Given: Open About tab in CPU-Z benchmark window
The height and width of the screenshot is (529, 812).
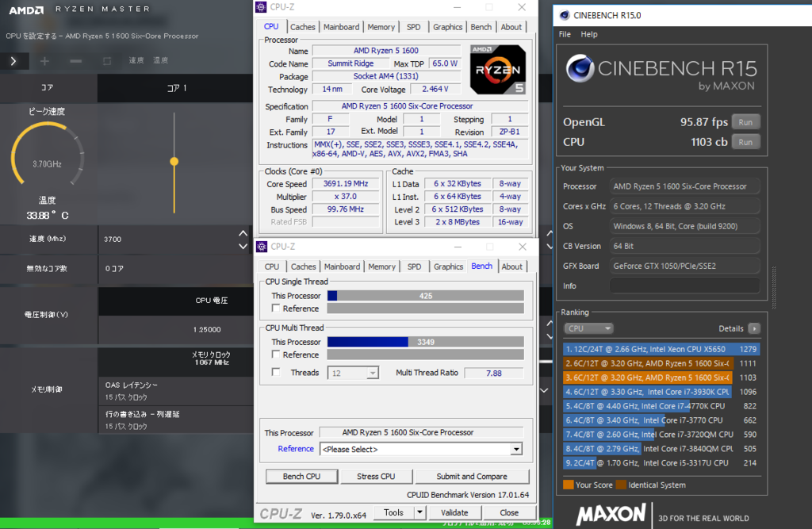Looking at the screenshot, I should coord(511,266).
